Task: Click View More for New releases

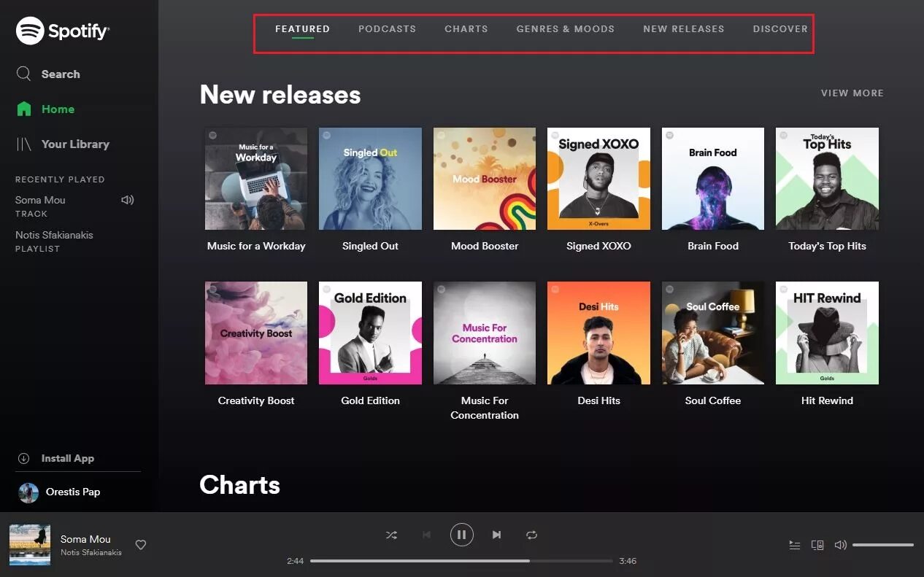Action: [852, 93]
